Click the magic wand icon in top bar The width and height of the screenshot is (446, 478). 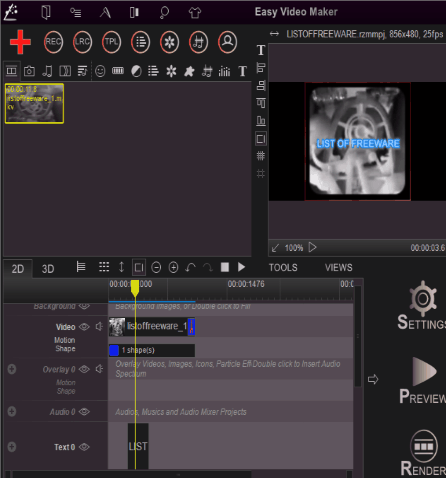[x=11, y=13]
